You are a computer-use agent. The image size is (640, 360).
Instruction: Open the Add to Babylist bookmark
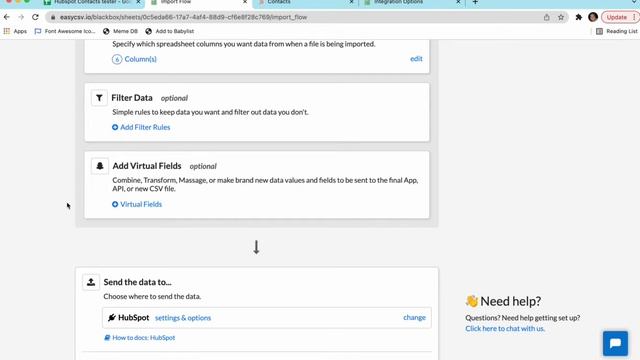pos(170,31)
